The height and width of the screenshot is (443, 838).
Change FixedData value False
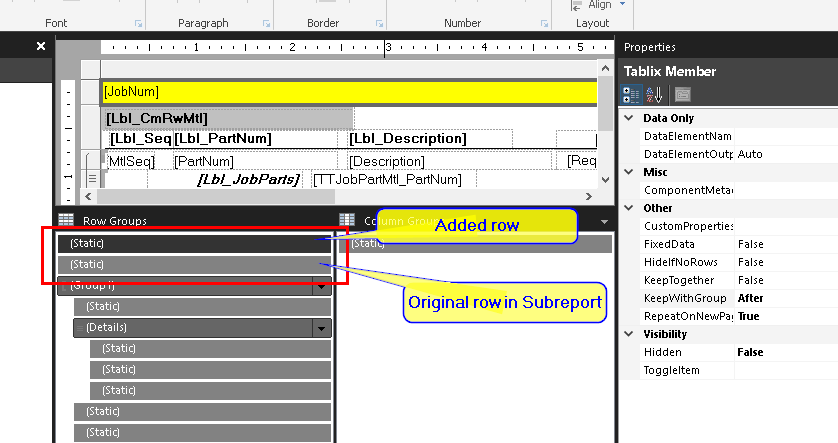[786, 244]
